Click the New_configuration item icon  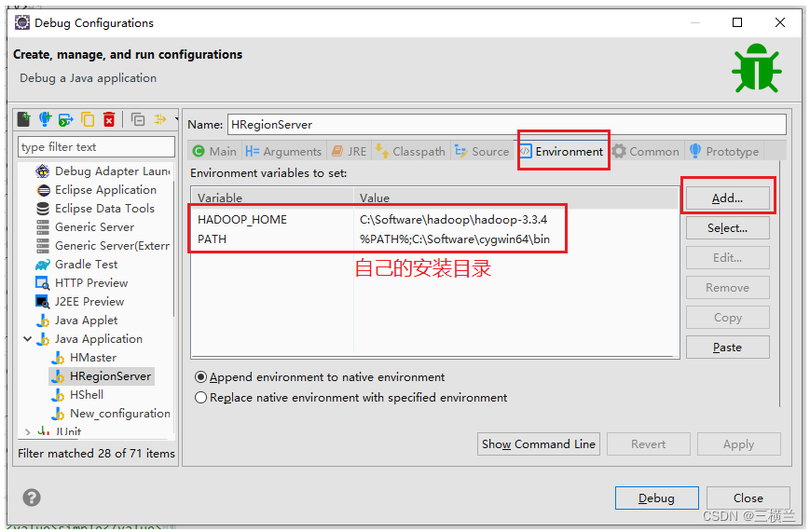[59, 413]
